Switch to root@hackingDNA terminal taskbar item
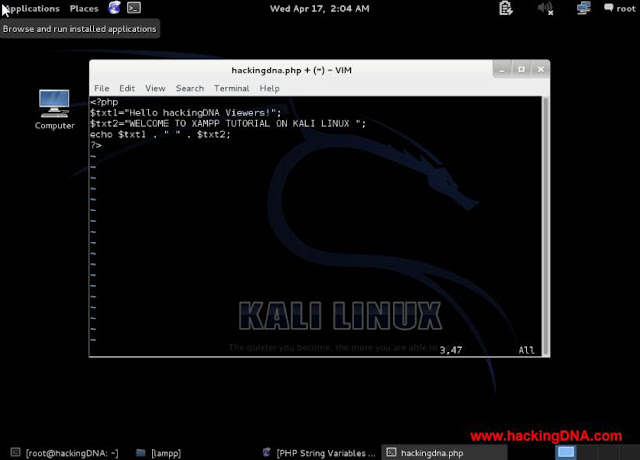The width and height of the screenshot is (640, 460). (65, 453)
